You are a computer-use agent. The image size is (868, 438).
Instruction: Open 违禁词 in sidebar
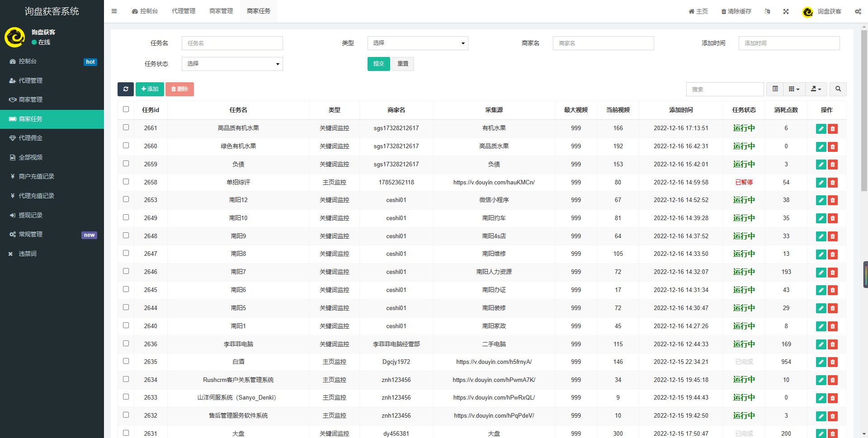(x=52, y=254)
